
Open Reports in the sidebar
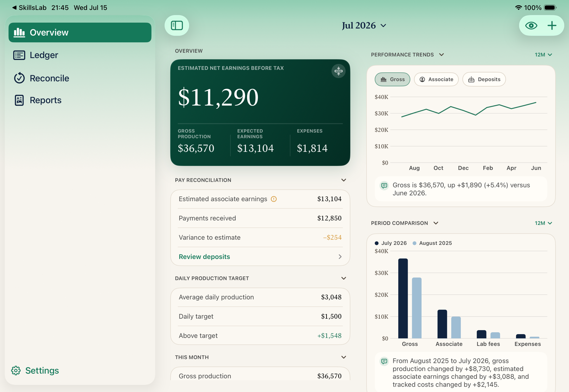click(80, 100)
